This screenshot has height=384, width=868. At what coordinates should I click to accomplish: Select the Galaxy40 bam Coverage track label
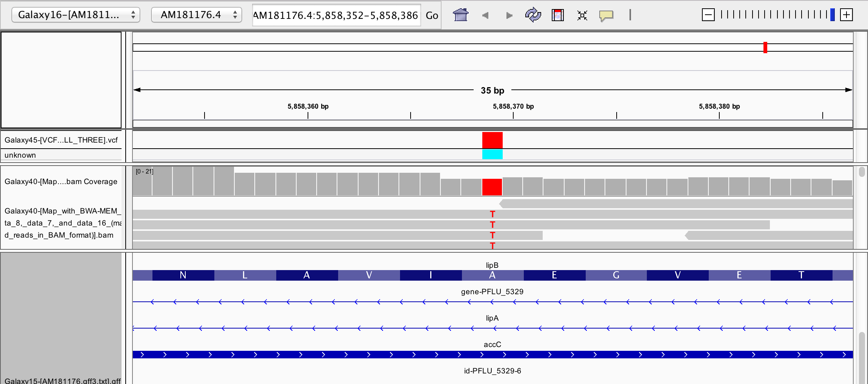61,181
